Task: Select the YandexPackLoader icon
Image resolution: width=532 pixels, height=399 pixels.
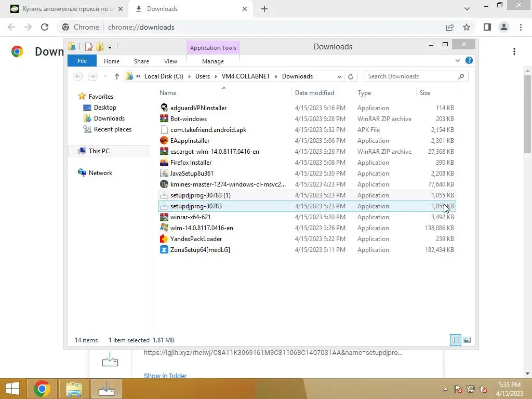Action: (x=164, y=239)
